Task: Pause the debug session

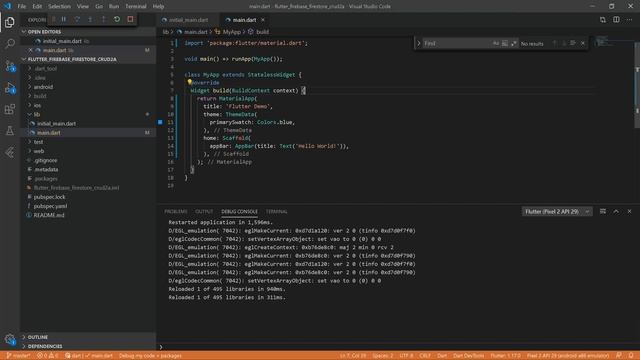Action: [x=64, y=19]
